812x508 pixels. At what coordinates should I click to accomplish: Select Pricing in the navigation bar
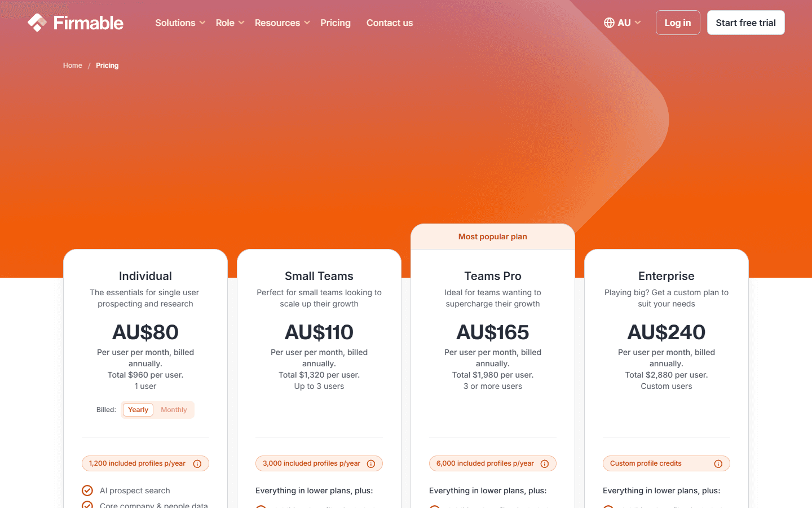click(x=336, y=23)
